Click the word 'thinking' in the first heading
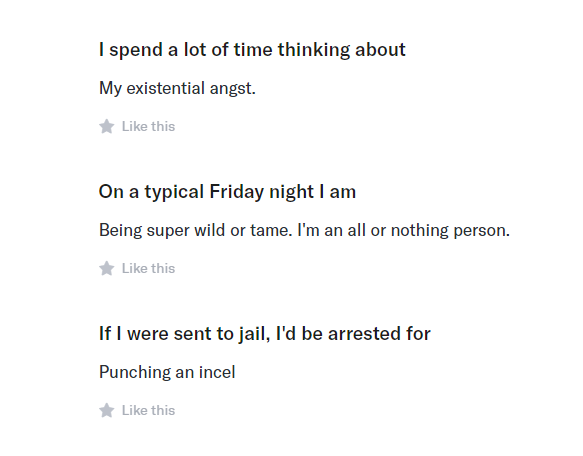The image size is (583, 456). (x=314, y=50)
